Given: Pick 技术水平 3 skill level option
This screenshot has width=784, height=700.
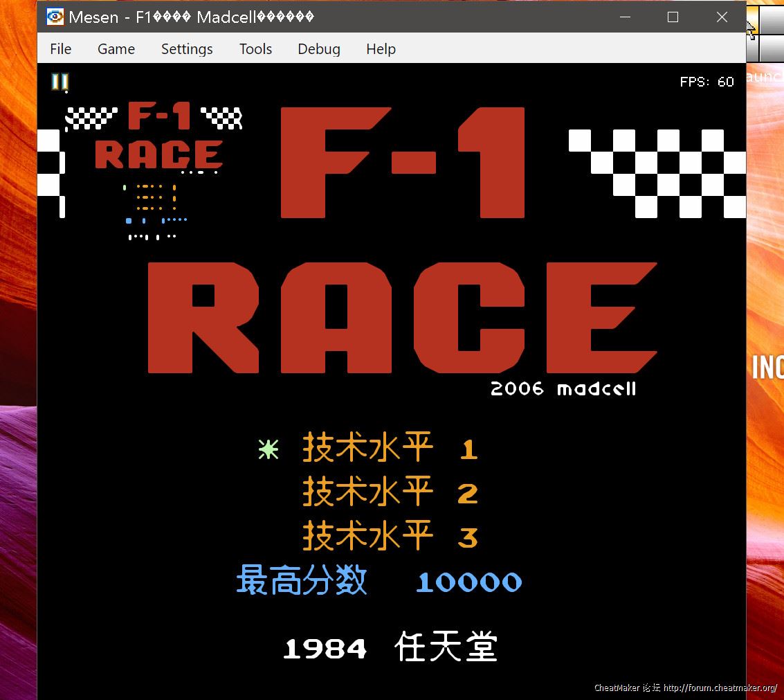Looking at the screenshot, I should click(x=390, y=537).
